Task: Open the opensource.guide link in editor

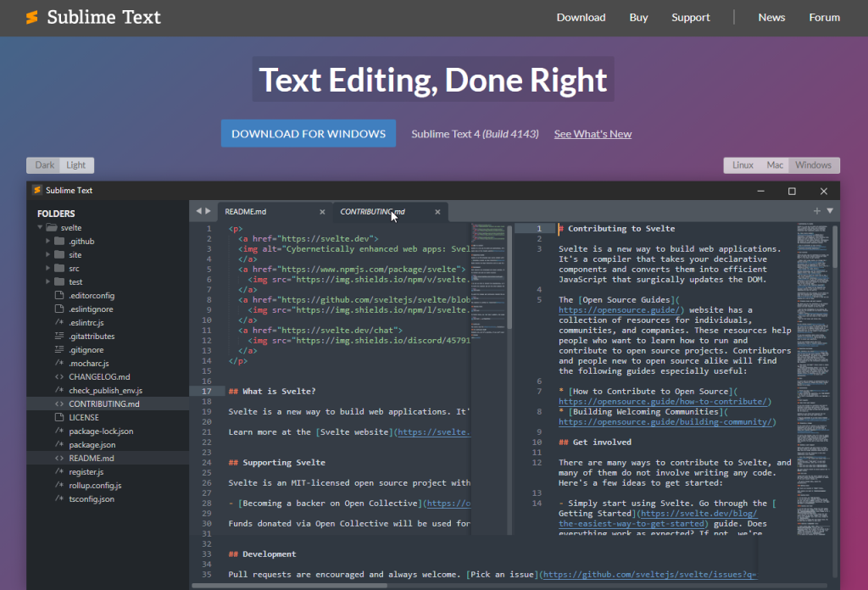Action: [x=619, y=310]
